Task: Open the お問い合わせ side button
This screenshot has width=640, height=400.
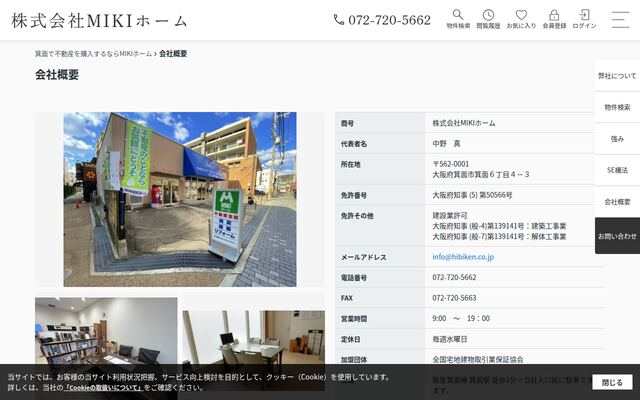Action: (617, 236)
